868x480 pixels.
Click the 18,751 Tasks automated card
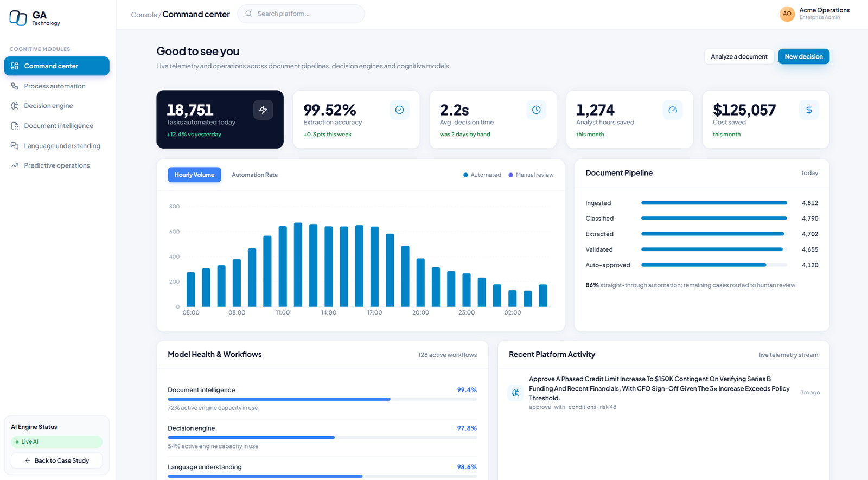(220, 119)
